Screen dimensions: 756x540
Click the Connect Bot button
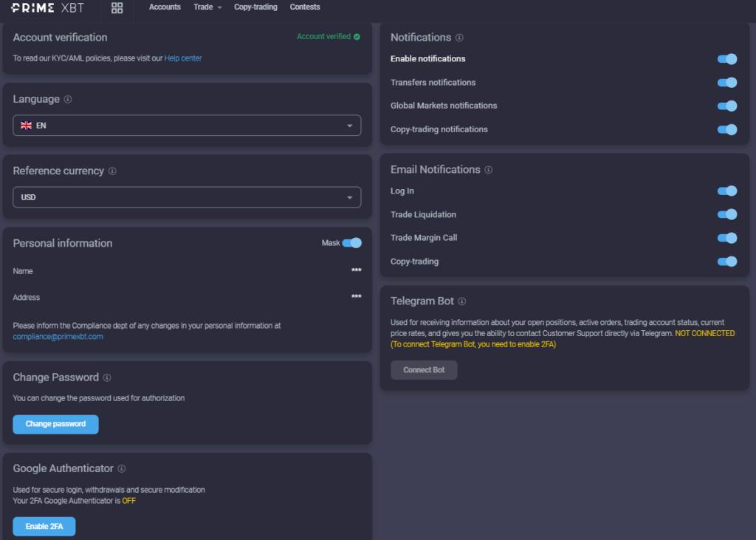424,369
